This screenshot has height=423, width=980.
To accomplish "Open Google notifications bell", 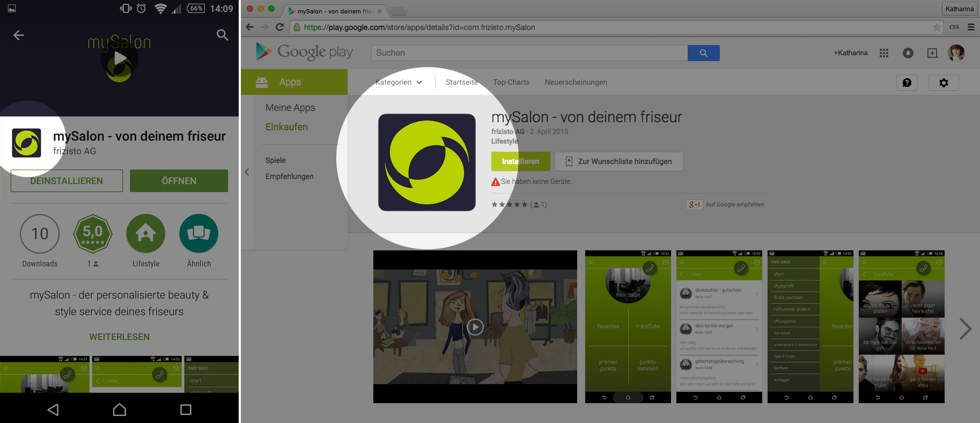I will click(x=908, y=53).
